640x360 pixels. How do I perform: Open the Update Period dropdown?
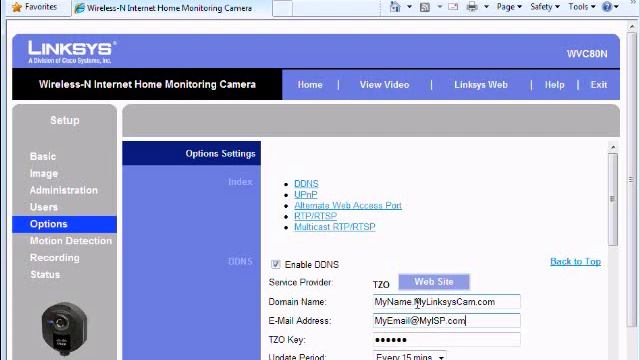pos(409,356)
